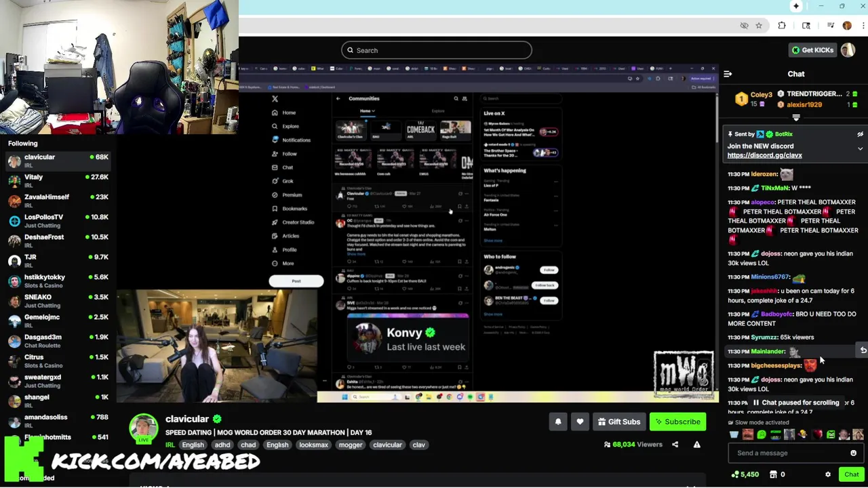Open the discord.gg/clavx link
The width and height of the screenshot is (868, 488).
(x=764, y=155)
